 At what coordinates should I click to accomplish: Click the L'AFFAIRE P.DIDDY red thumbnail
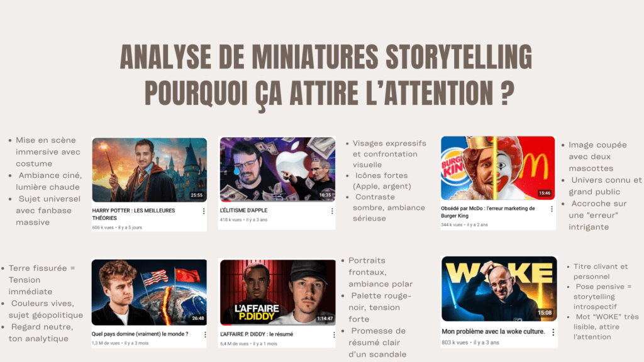pos(277,292)
